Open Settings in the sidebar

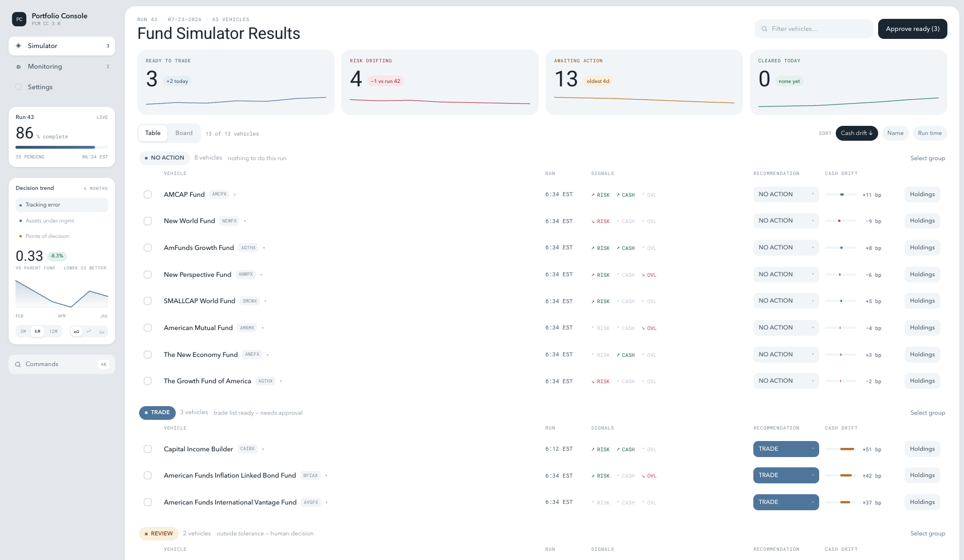tap(62, 87)
